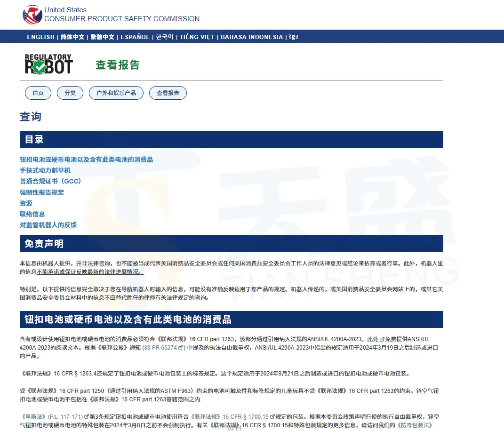Click the Regulatory Robot logo
The image size is (504, 431).
48,64
